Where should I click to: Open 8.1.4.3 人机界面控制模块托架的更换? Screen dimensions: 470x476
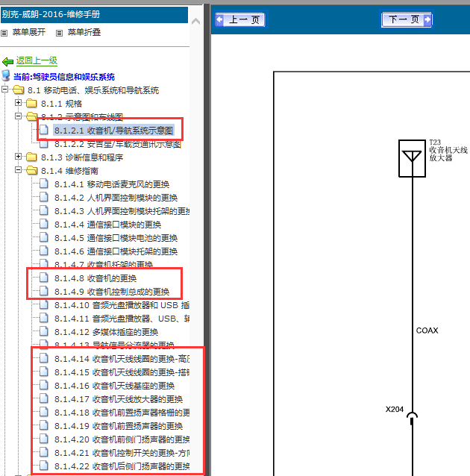[x=122, y=211]
